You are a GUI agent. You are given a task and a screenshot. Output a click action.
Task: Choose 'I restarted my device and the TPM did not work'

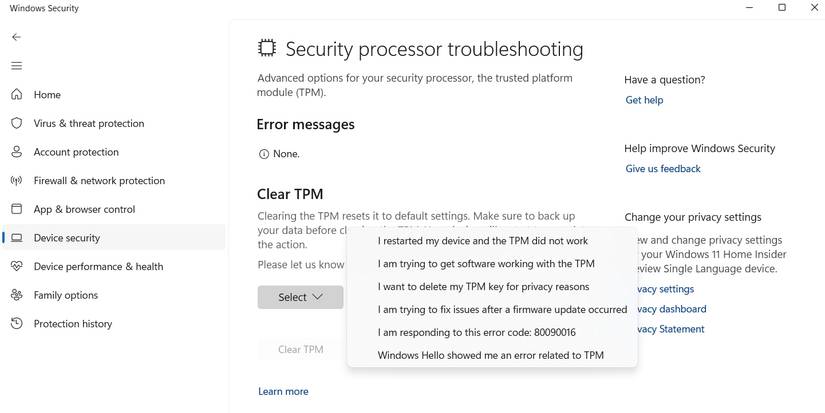click(x=483, y=241)
